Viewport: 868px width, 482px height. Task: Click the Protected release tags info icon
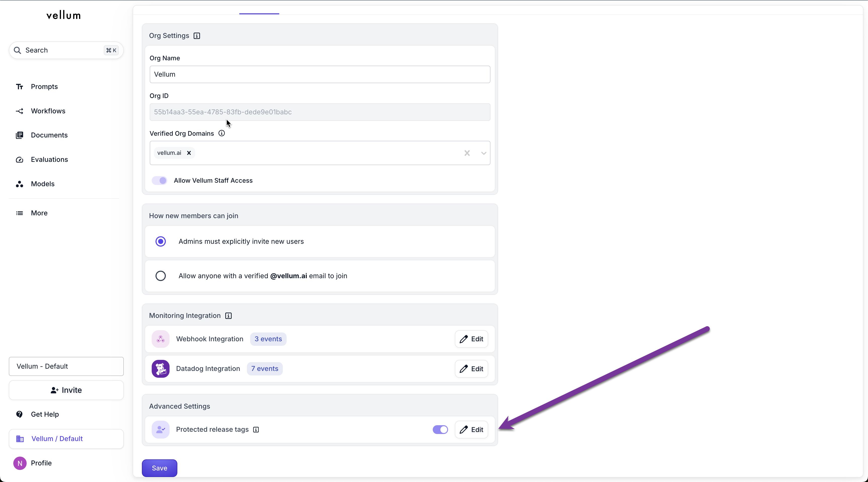click(256, 429)
